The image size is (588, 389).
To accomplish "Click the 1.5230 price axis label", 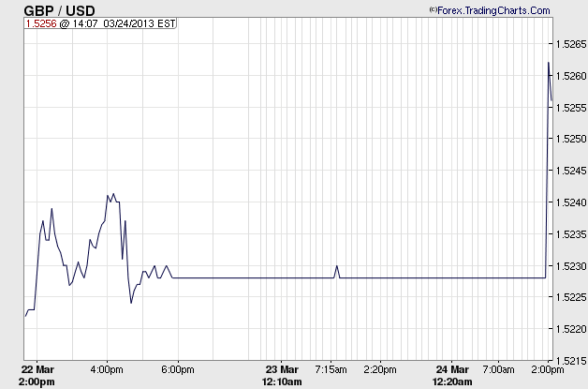I will coord(571,266).
